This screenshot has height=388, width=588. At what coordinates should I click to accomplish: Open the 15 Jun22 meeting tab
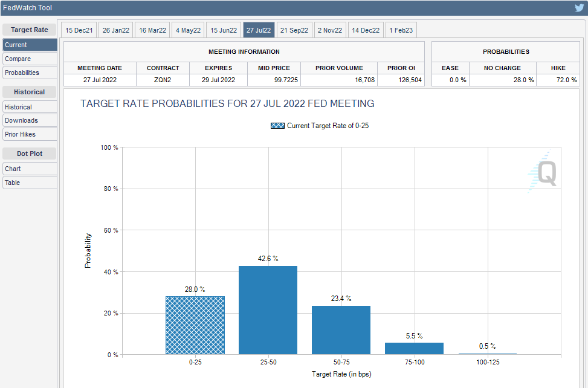(x=224, y=30)
